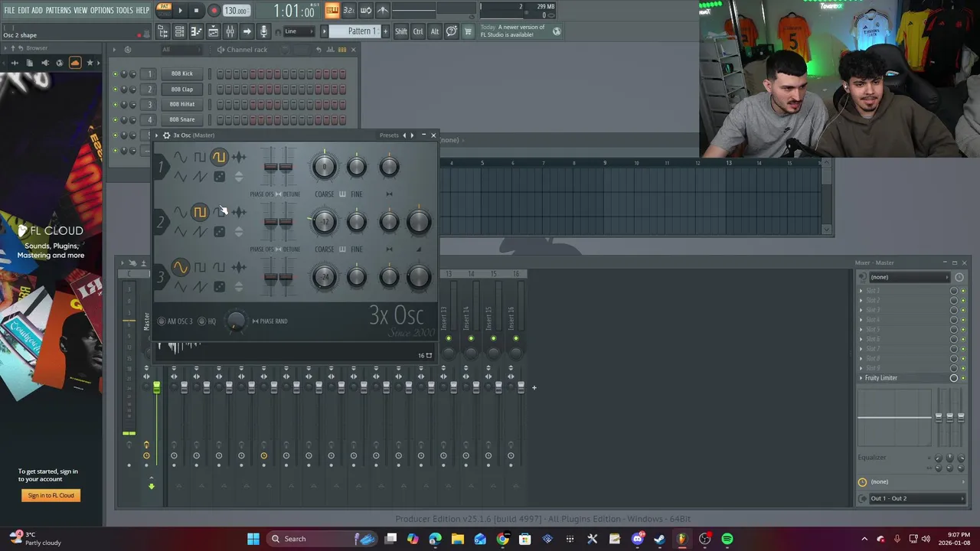980x551 pixels.
Task: Switch PAT/SONG mode toggle
Action: coord(163,10)
